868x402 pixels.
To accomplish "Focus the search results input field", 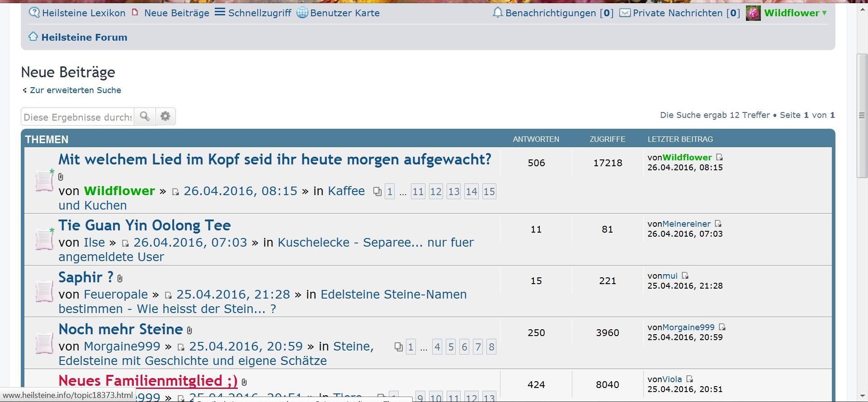I will [x=77, y=117].
